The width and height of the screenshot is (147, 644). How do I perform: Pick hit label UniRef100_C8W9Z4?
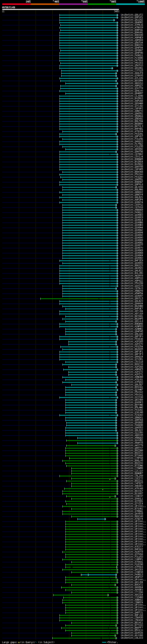[132, 602]
